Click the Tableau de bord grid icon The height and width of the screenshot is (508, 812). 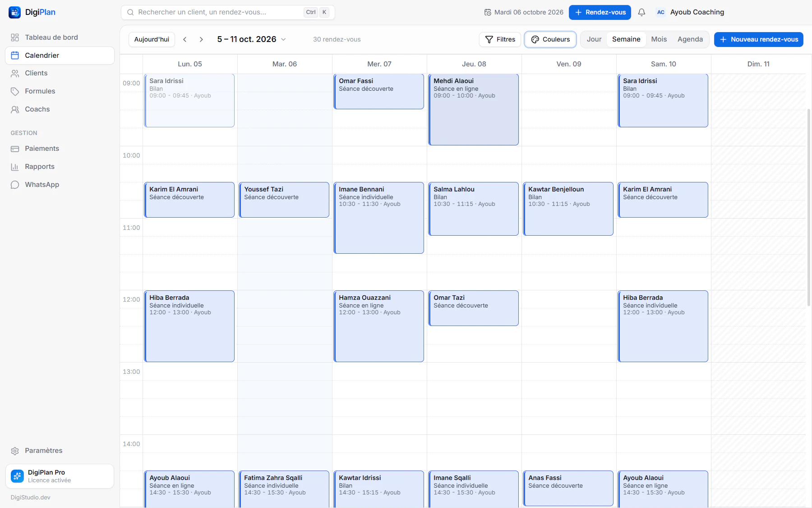click(15, 37)
